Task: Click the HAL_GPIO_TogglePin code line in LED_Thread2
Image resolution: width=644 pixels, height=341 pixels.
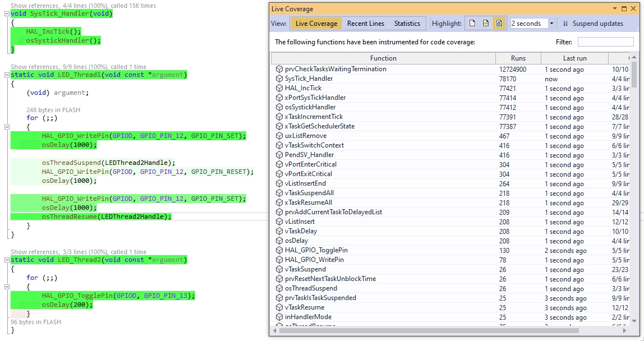Action: (x=118, y=296)
